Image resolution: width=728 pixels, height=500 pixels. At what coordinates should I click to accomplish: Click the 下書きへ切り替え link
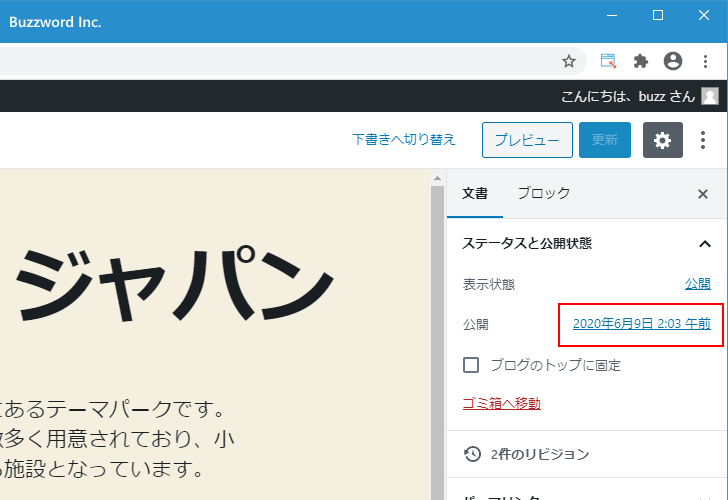point(404,139)
